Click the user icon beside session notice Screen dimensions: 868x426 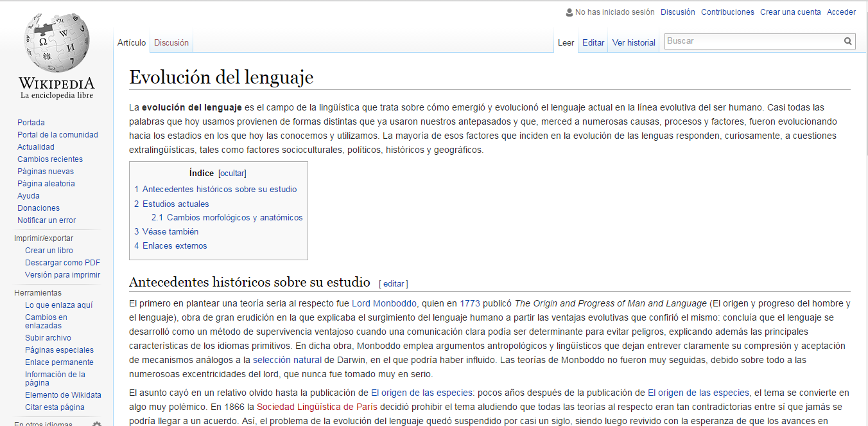(569, 12)
